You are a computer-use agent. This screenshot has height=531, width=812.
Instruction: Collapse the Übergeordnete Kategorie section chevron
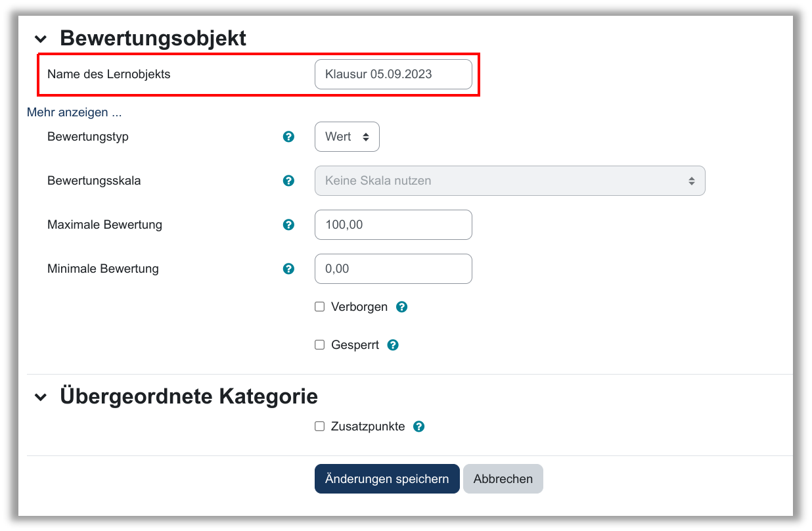[41, 398]
